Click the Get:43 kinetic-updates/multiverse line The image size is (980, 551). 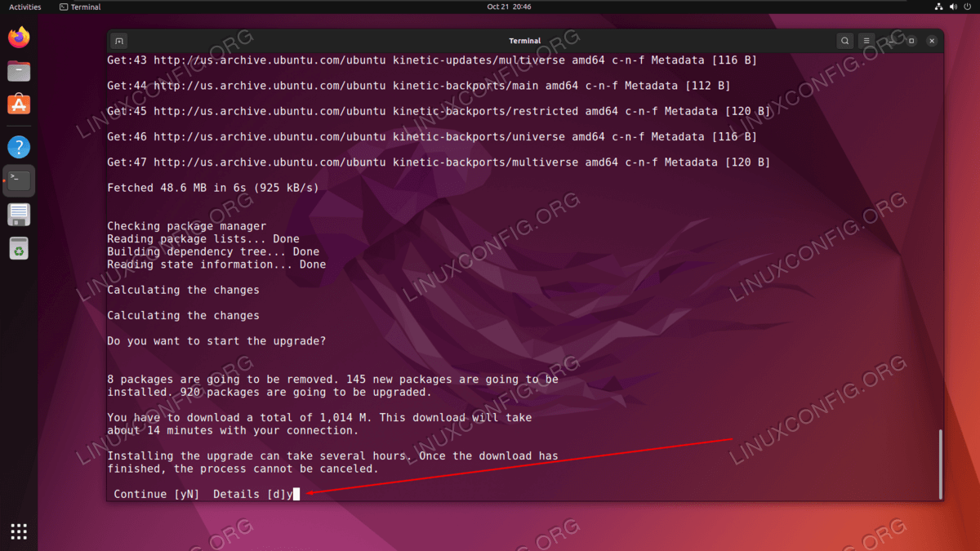point(432,60)
